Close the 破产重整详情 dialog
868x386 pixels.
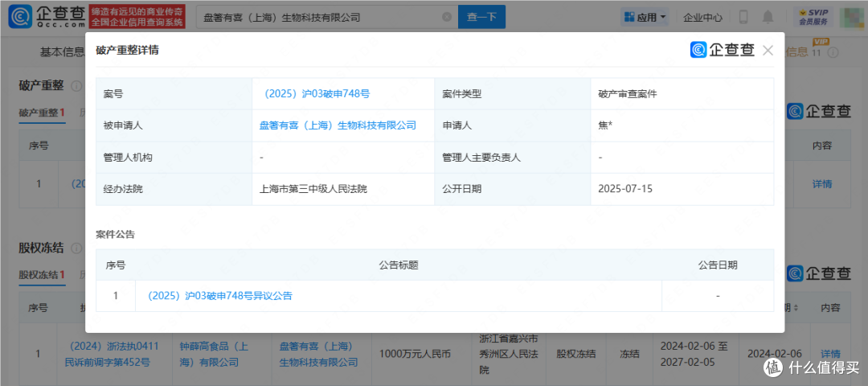click(768, 51)
